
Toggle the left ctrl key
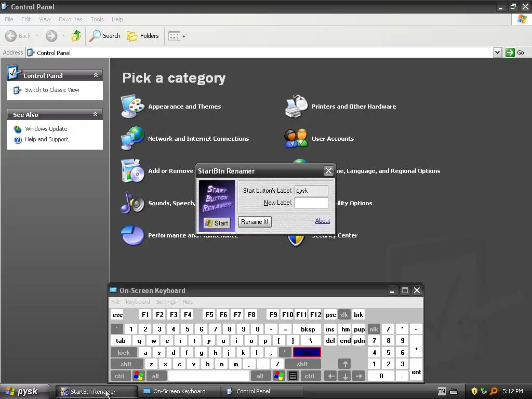tap(119, 376)
